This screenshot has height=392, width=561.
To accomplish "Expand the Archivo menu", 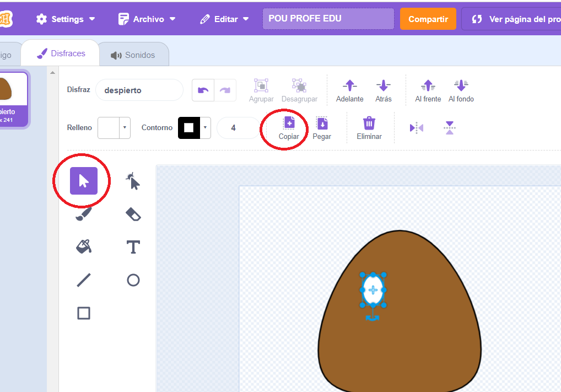I will (147, 19).
